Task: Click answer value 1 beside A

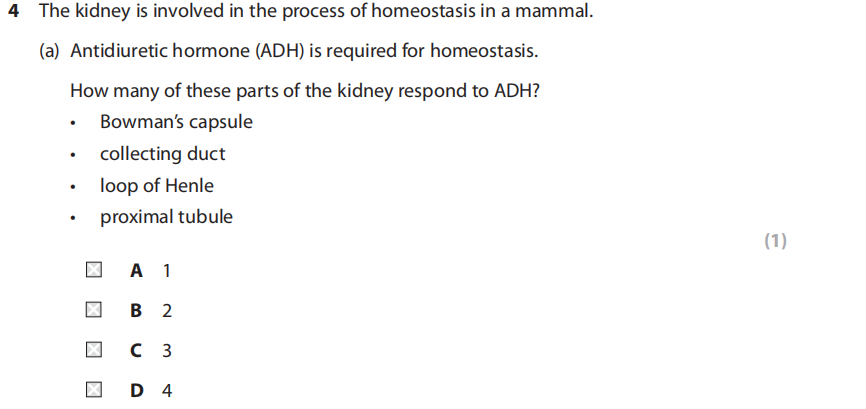Action: tap(166, 270)
